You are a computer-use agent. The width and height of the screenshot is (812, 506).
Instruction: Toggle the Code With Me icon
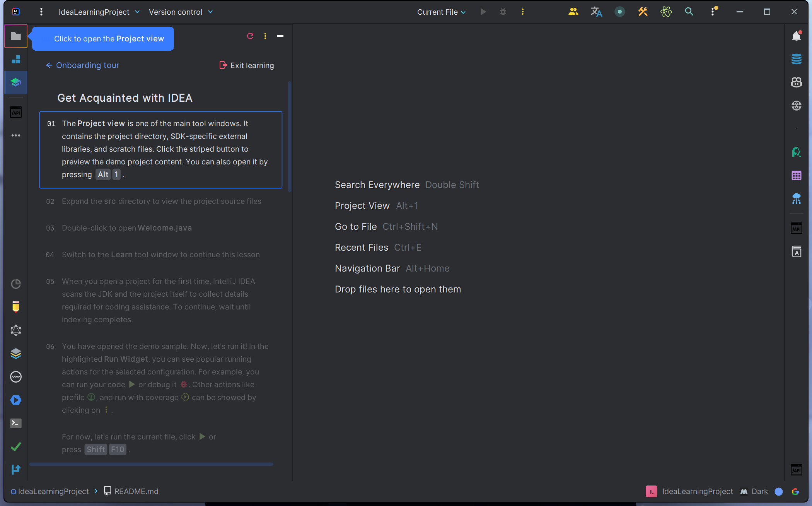coord(573,12)
